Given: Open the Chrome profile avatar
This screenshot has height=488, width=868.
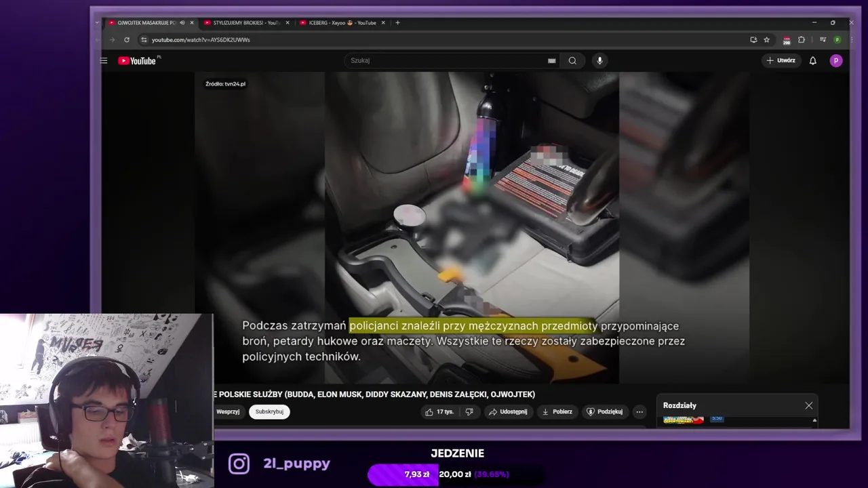Looking at the screenshot, I should (x=837, y=40).
